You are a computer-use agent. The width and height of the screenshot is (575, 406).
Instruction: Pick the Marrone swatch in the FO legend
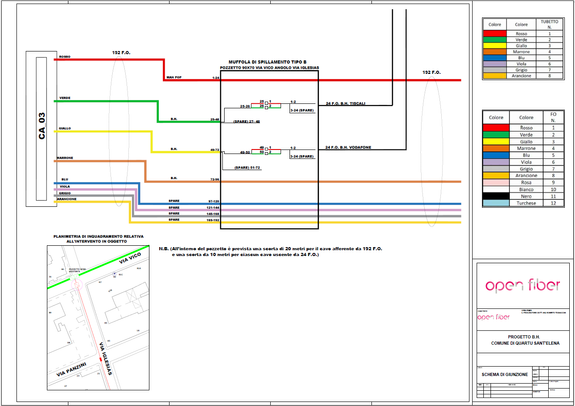click(496, 148)
